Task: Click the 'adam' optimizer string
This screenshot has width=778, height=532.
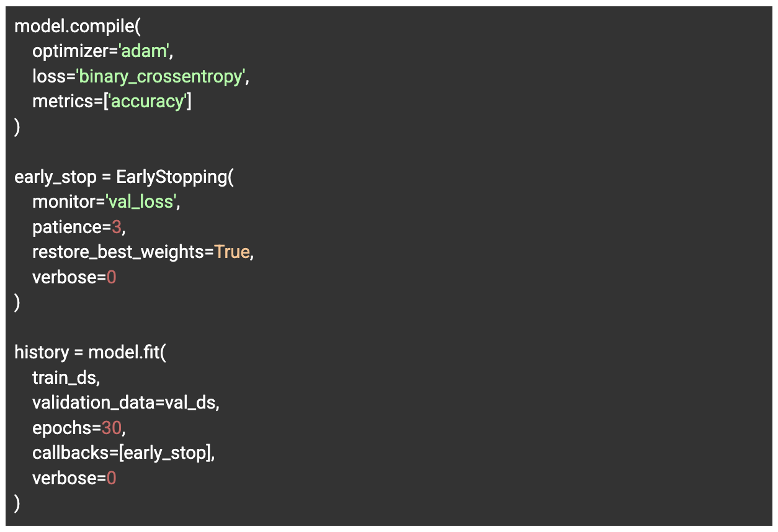Action: coord(143,51)
